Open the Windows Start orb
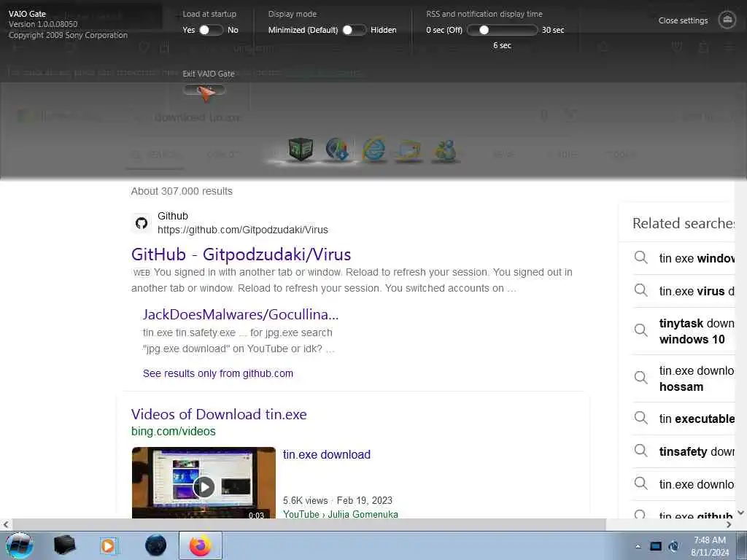 coord(20,545)
